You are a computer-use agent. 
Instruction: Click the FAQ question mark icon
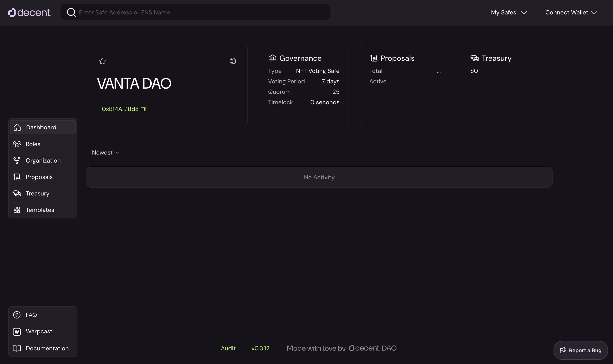tap(17, 315)
